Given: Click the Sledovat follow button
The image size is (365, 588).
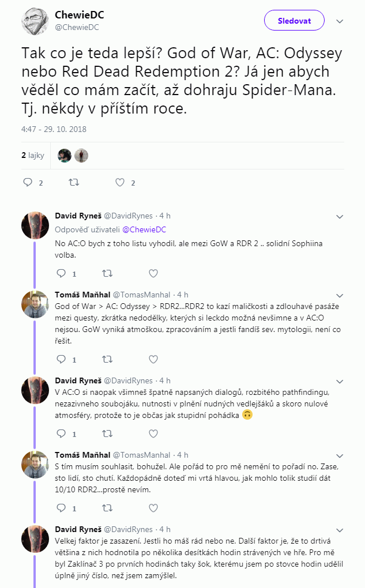Looking at the screenshot, I should pyautogui.click(x=294, y=21).
